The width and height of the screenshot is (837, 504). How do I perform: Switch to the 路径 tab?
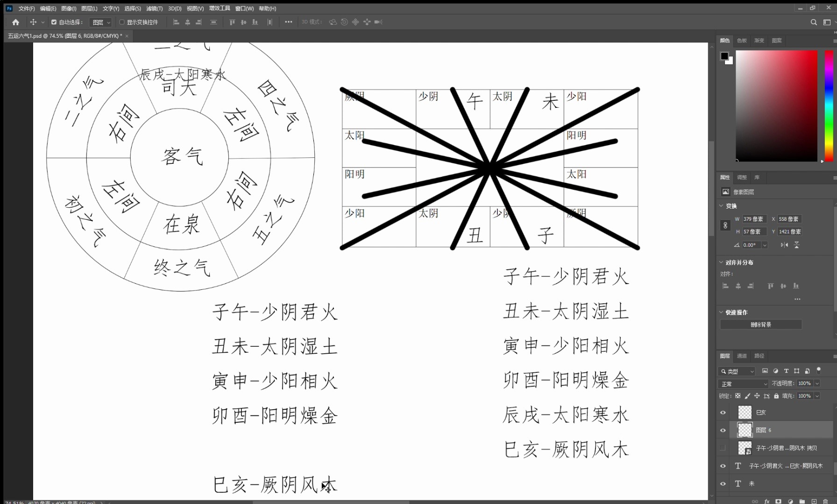[x=759, y=356]
